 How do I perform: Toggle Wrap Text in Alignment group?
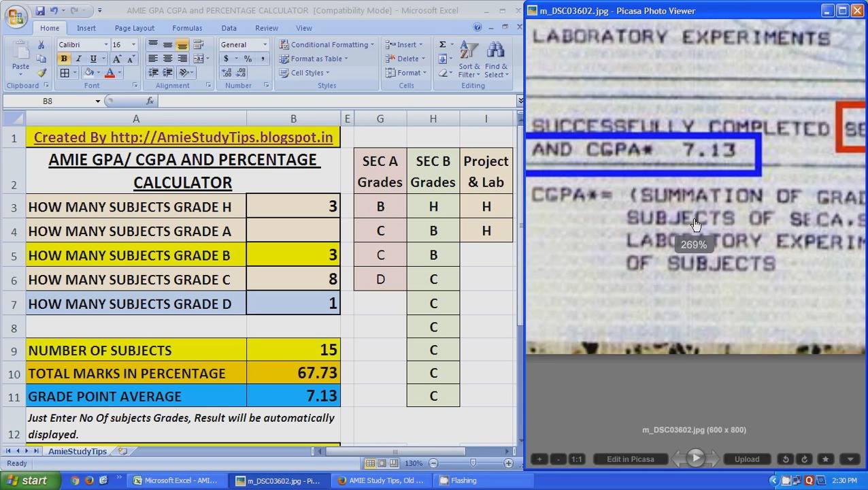(x=199, y=45)
